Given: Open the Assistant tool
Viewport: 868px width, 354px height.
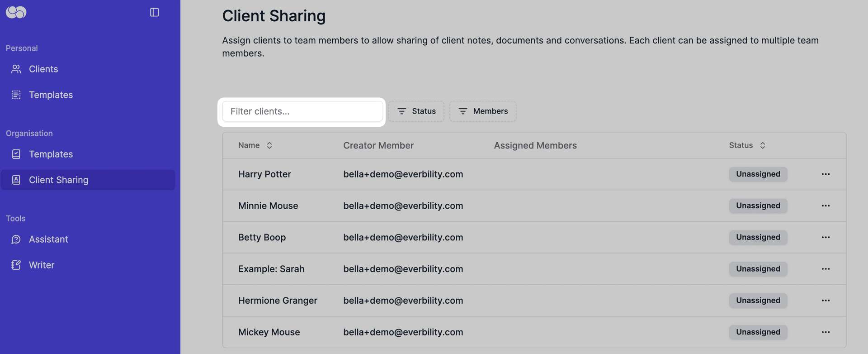Looking at the screenshot, I should coord(88,239).
